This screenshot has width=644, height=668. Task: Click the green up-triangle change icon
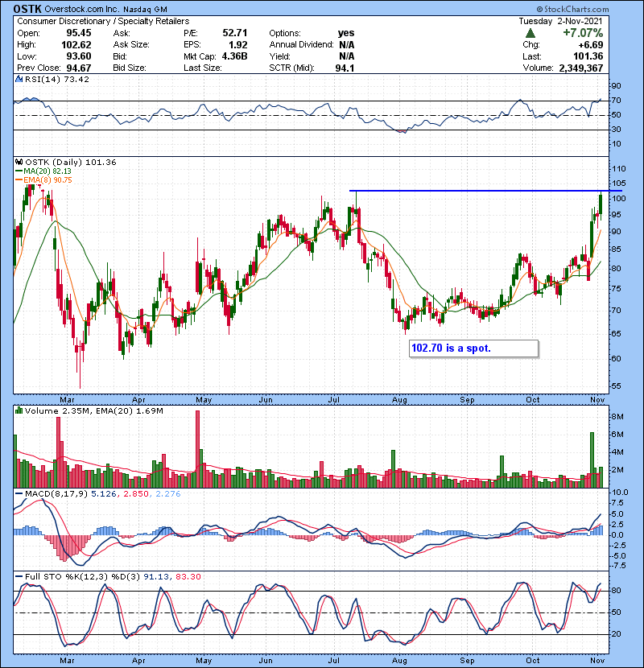(530, 33)
